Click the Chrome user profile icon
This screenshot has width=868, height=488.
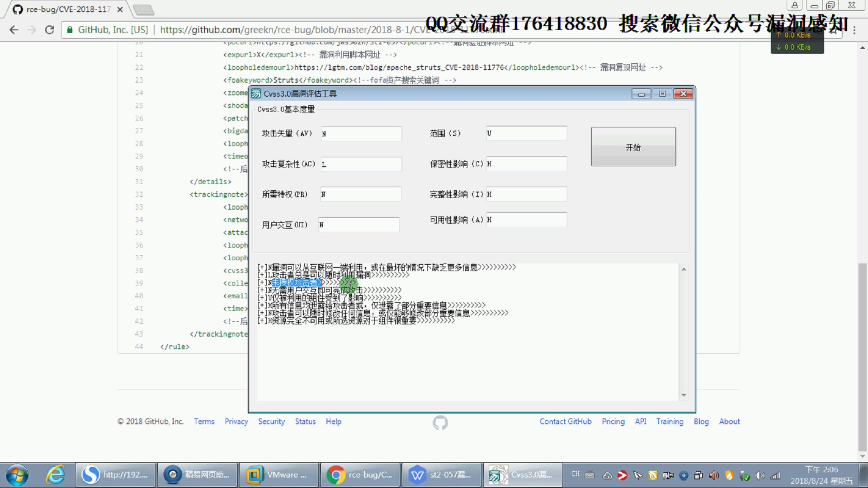pos(794,5)
